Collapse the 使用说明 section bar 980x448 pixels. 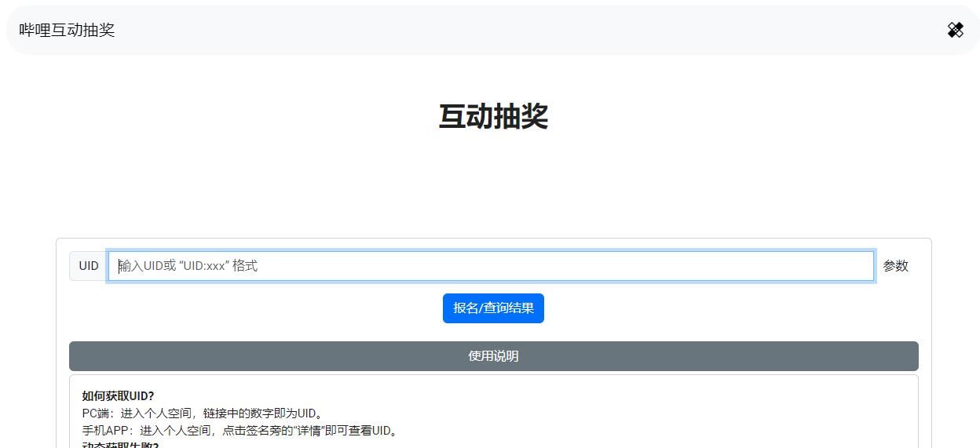click(x=494, y=356)
